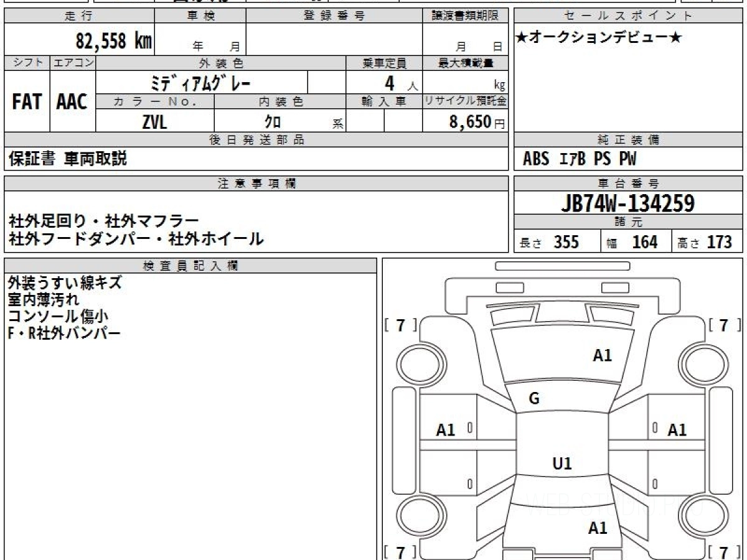The height and width of the screenshot is (560, 747).
Task: Select the line 社外フードダンパー・社外ホイール
Action: coord(136,238)
